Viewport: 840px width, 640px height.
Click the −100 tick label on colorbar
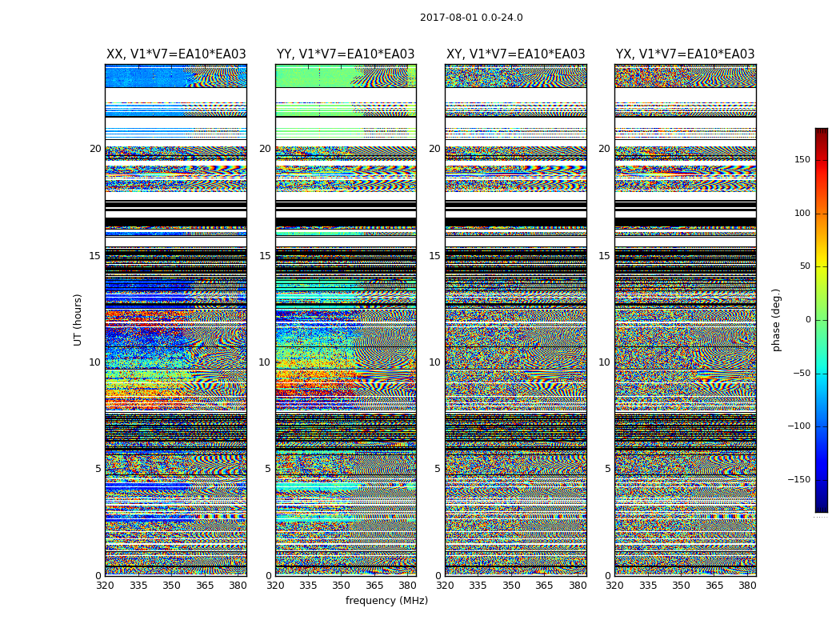798,426
